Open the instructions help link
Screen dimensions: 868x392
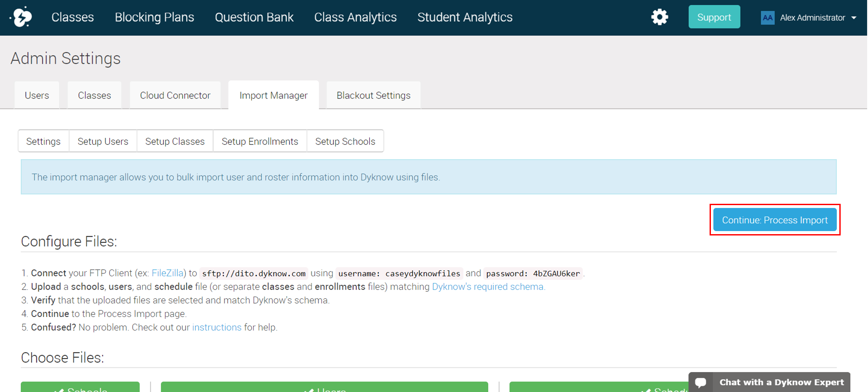[x=217, y=327]
